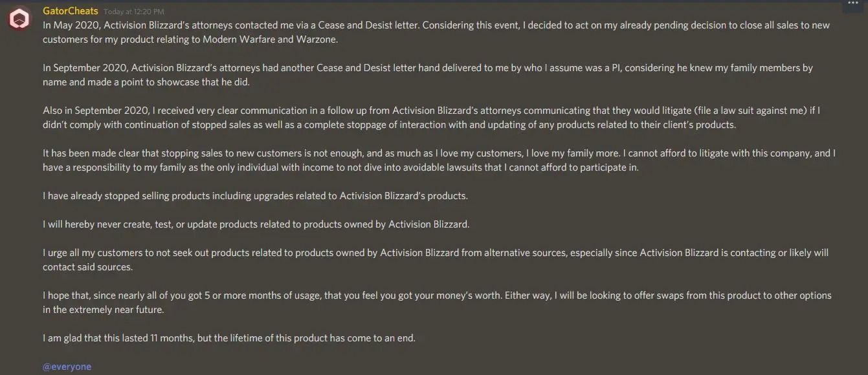Click the highlighted @everyone tag
Screen dimensions: 868x375
tap(67, 366)
